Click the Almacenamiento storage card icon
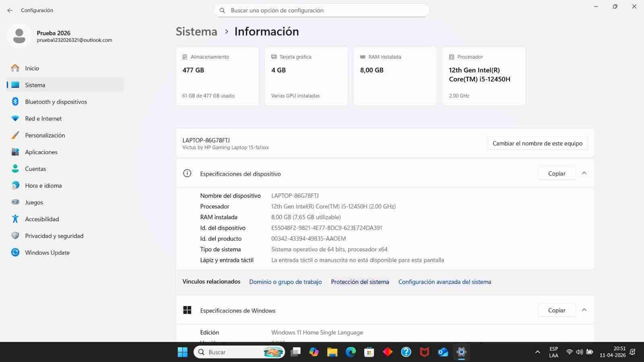 pyautogui.click(x=185, y=57)
